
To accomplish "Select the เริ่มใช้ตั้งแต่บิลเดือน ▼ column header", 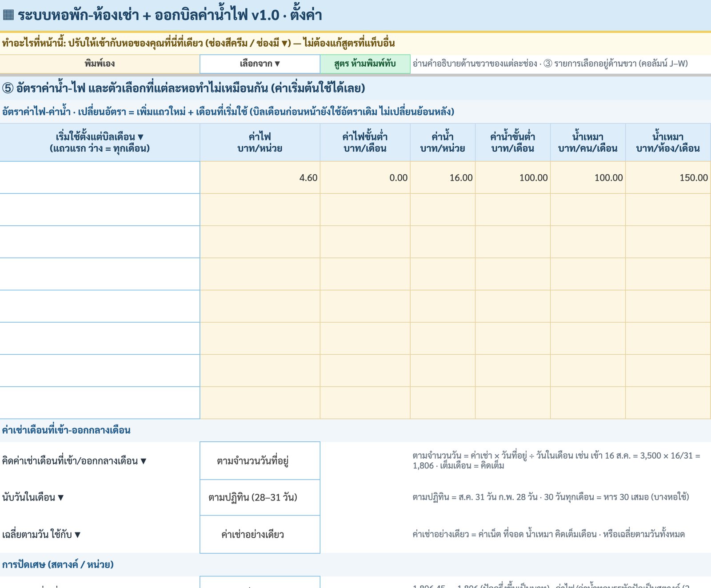I will click(100, 142).
